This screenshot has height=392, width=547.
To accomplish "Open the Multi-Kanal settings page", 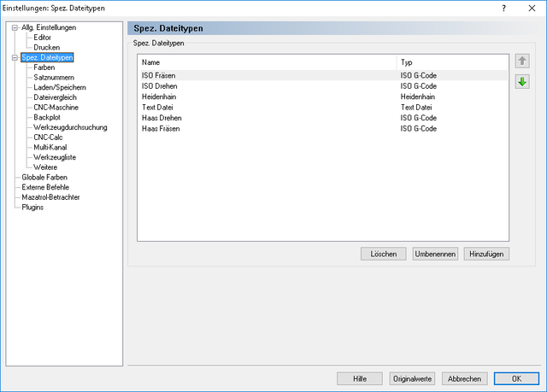I will click(x=50, y=148).
